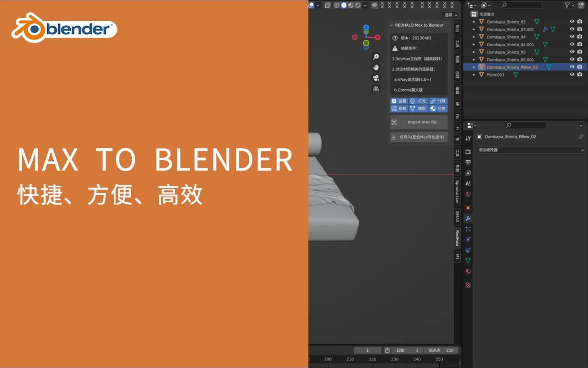The width and height of the screenshot is (588, 368).
Task: Open Object properties orange square icon
Action: point(468,208)
